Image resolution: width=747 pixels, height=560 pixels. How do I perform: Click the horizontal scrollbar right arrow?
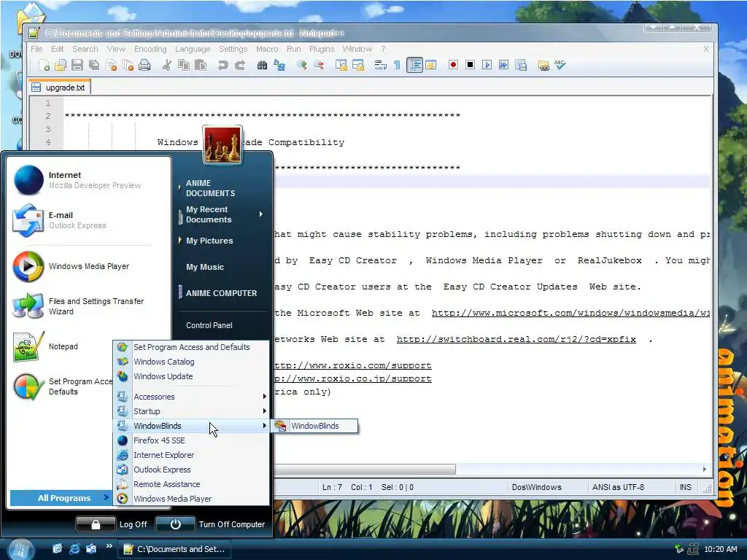[704, 469]
